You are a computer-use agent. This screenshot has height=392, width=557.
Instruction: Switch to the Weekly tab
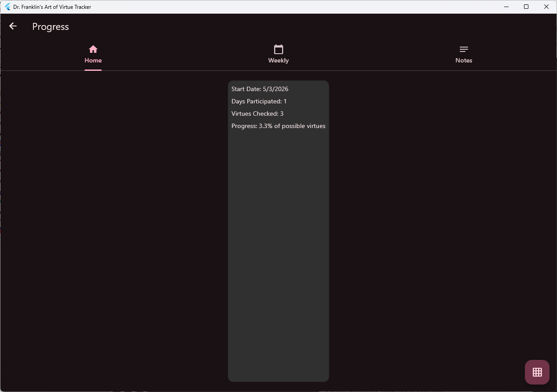278,55
